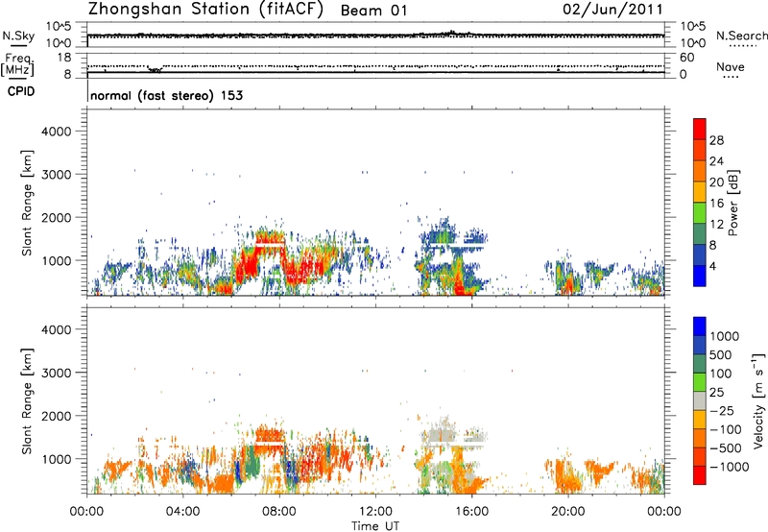
Task: Click the "-1000" label on the velocity colorbar
Action: coord(729,467)
